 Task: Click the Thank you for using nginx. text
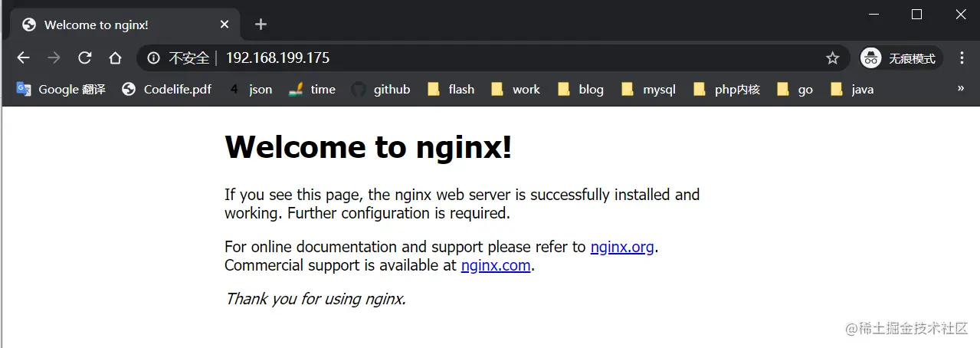315,298
